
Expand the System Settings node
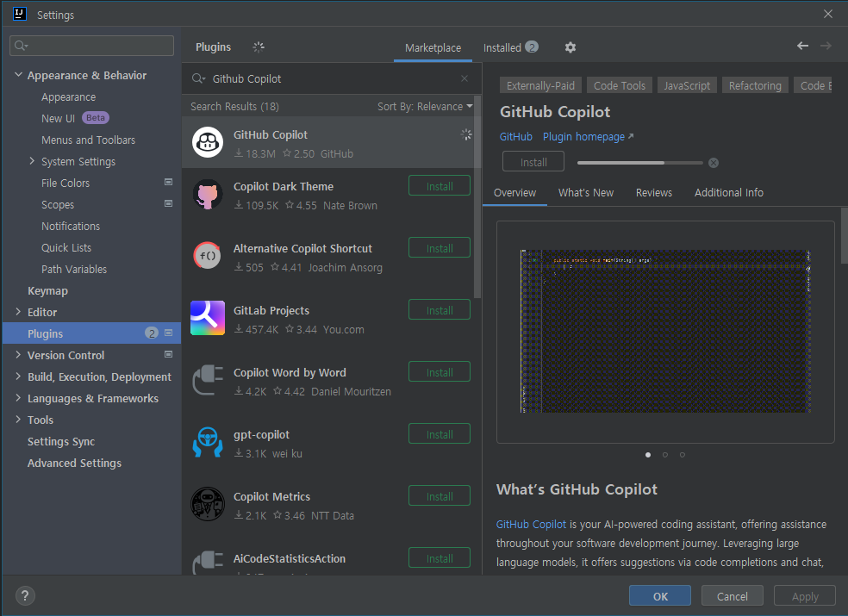coord(31,161)
